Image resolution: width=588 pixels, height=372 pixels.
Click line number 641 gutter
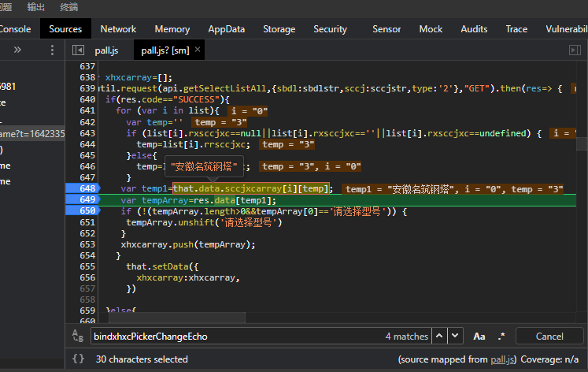point(87,111)
